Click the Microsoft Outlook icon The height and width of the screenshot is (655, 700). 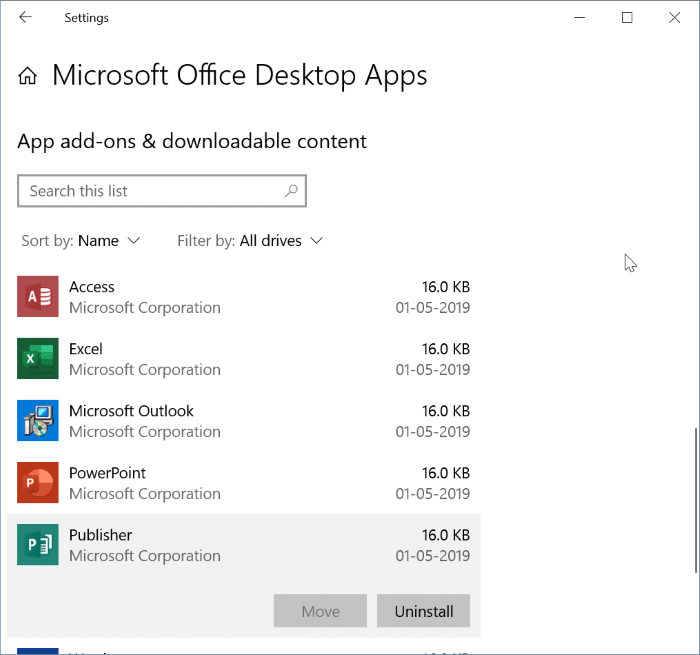38,421
